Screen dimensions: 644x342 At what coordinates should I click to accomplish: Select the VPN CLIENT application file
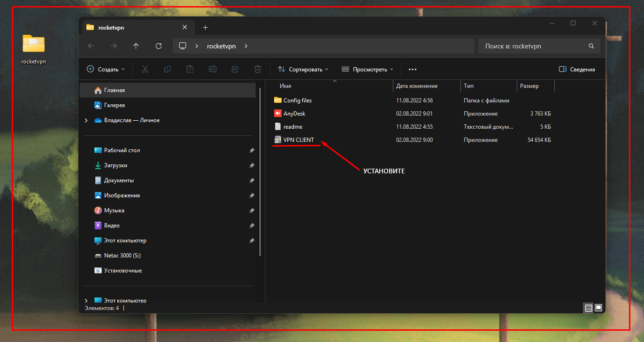[299, 140]
